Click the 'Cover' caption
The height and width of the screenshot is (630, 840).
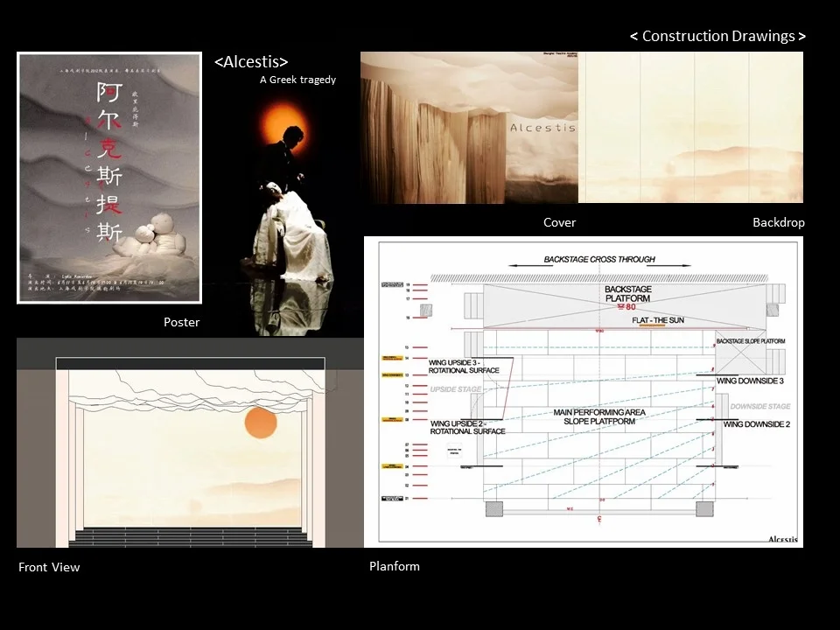(x=559, y=222)
